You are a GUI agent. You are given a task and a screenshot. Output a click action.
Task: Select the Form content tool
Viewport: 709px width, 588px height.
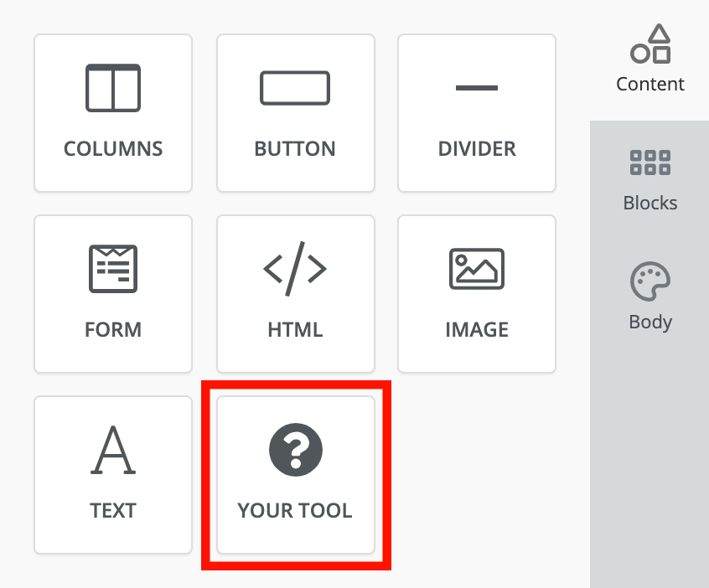(113, 294)
